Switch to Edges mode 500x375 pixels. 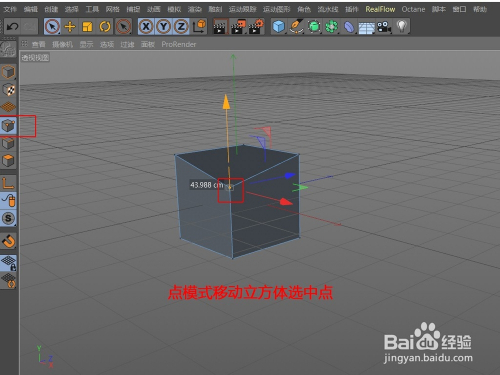click(x=8, y=143)
